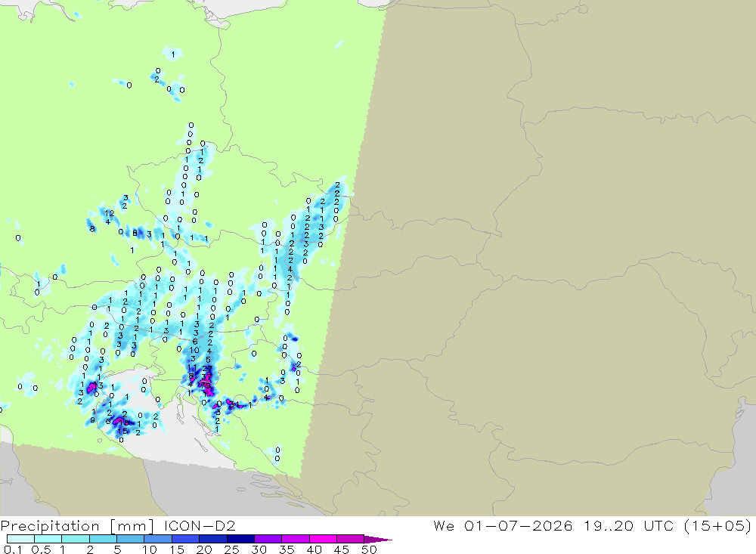Click the map precipitation value '13'
The height and width of the screenshot is (554, 756).
99,385
